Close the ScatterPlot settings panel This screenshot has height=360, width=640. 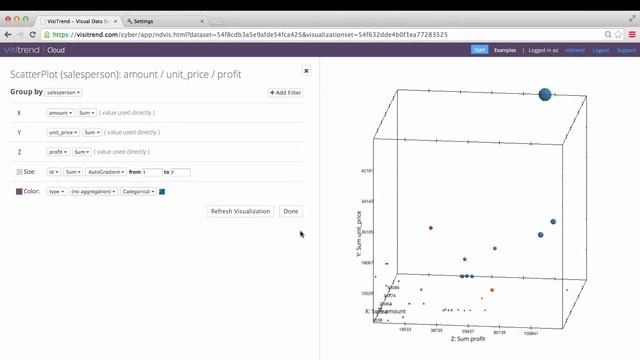coord(306,71)
